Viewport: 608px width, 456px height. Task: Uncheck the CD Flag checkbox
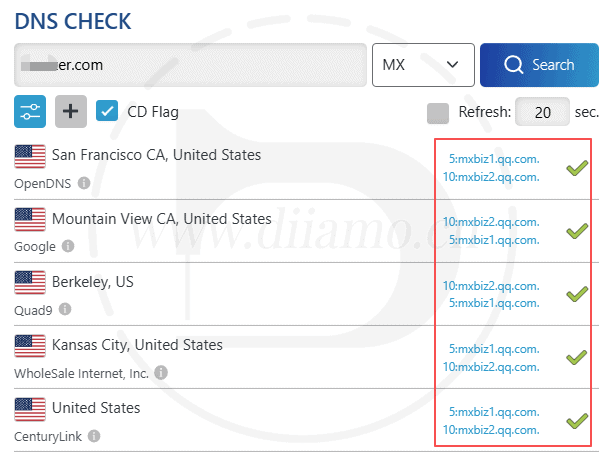(107, 111)
